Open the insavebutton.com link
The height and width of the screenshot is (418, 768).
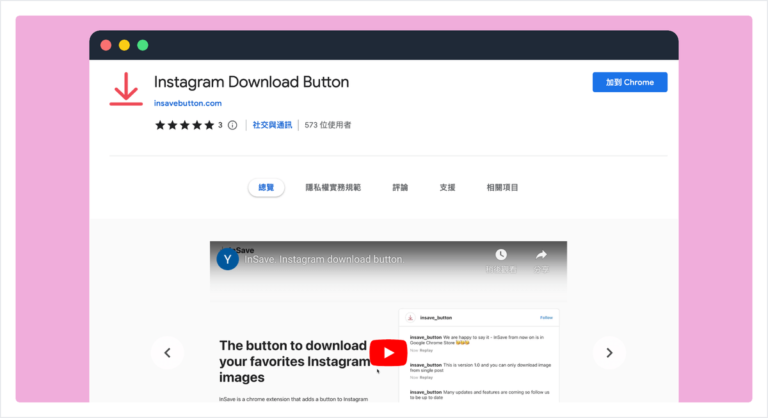pyautogui.click(x=188, y=103)
